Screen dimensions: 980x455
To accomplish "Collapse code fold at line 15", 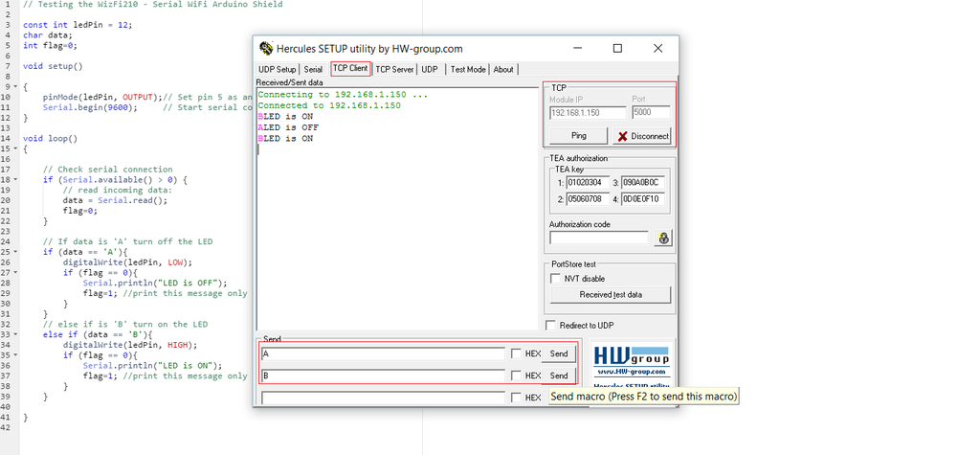I will coord(15,148).
